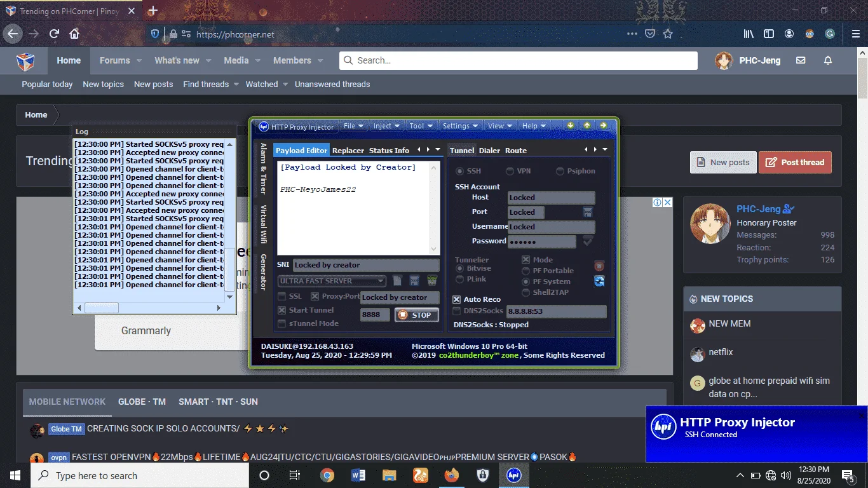This screenshot has width=868, height=488.
Task: Switch to the Replacer tab
Action: tap(348, 151)
